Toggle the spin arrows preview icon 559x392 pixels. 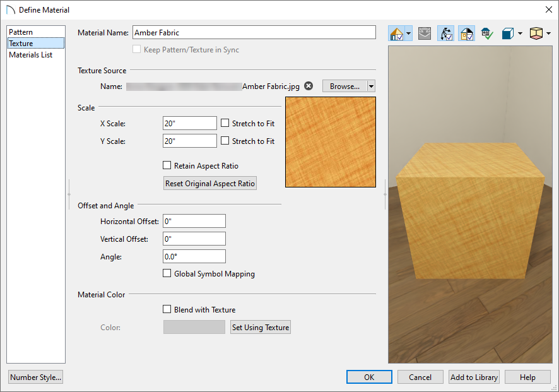445,33
